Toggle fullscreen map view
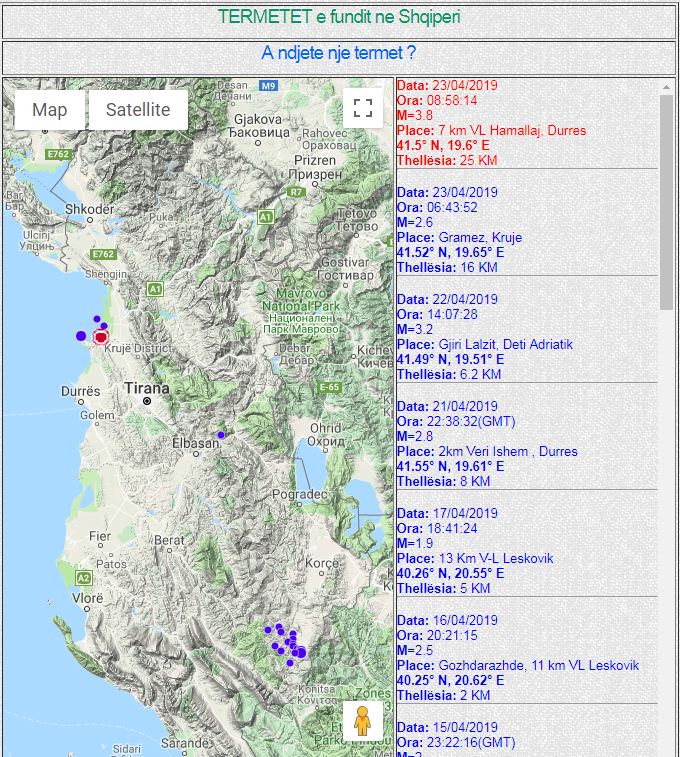This screenshot has width=680, height=757. tap(362, 108)
